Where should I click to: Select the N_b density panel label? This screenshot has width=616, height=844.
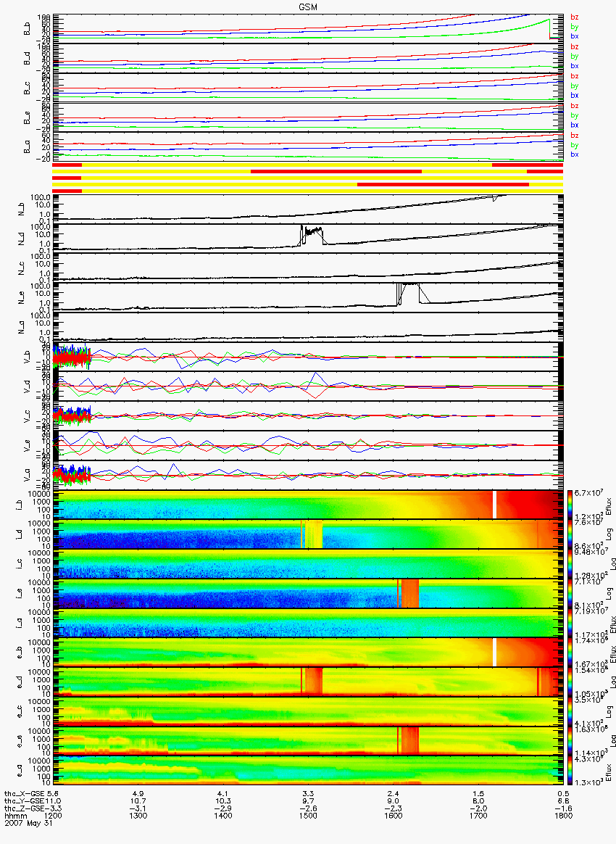(x=22, y=210)
